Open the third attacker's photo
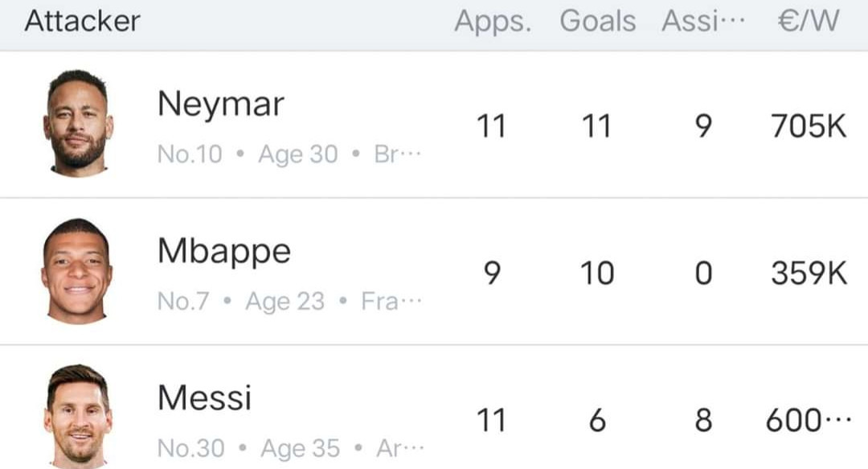The width and height of the screenshot is (868, 469). tap(78, 417)
